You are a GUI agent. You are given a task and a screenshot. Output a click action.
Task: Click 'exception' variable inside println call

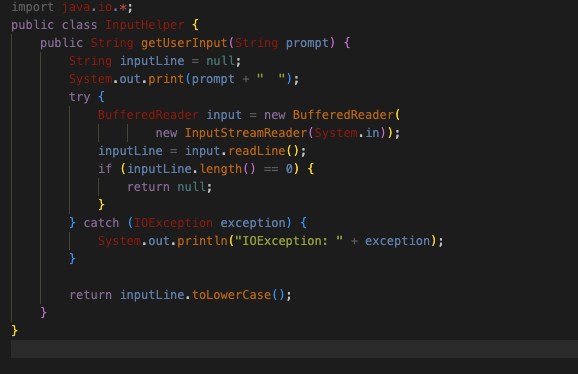(397, 241)
